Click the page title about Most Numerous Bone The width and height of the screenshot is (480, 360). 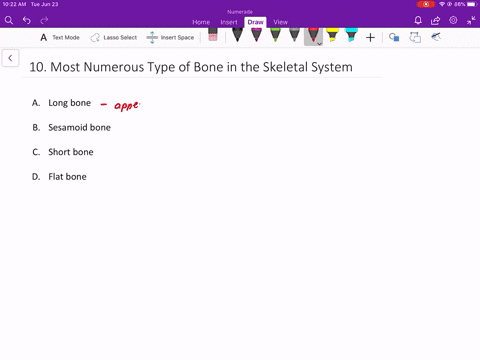point(191,67)
